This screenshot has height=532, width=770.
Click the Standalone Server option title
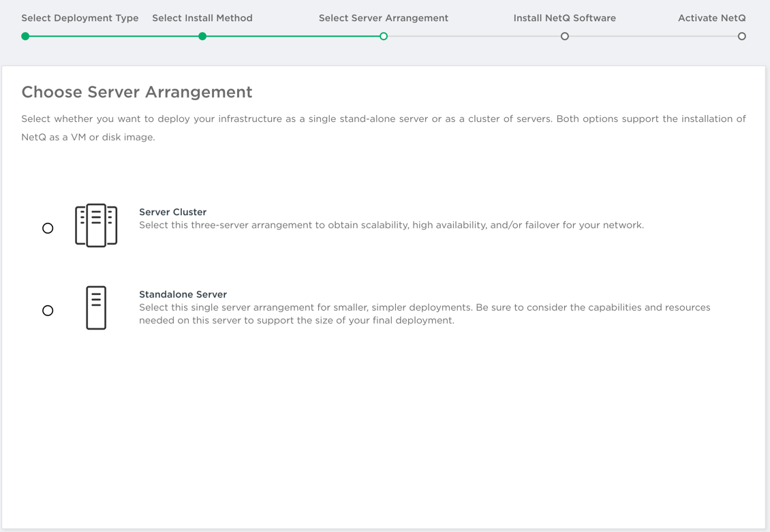click(x=183, y=294)
